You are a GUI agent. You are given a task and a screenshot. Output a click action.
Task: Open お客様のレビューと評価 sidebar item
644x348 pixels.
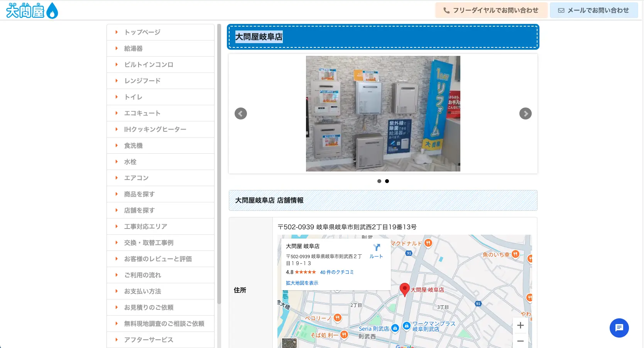[x=161, y=259]
